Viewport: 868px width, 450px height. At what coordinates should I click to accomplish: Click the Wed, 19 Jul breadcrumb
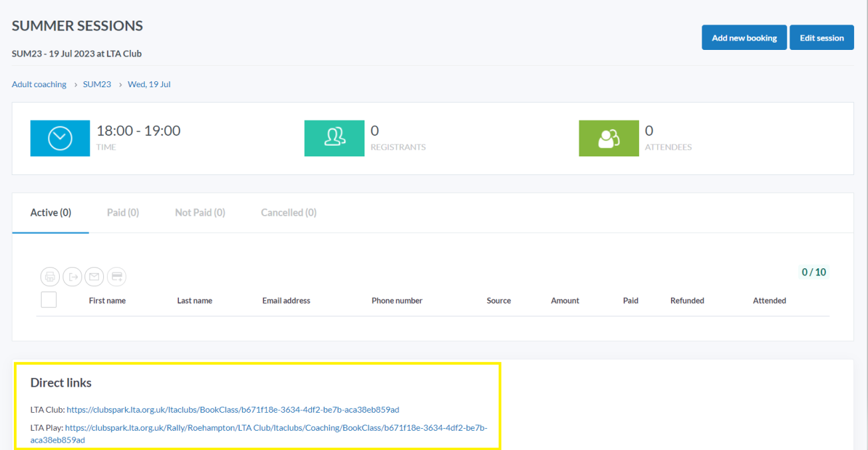point(149,85)
